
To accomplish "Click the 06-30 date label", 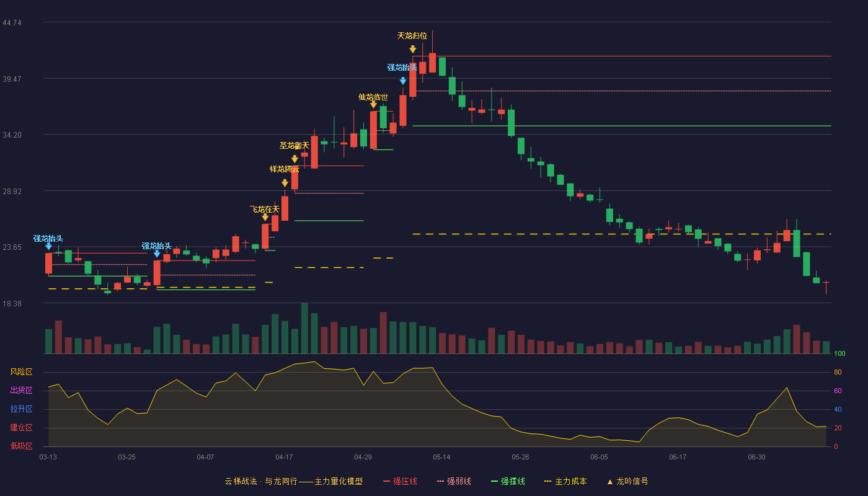I will click(757, 457).
